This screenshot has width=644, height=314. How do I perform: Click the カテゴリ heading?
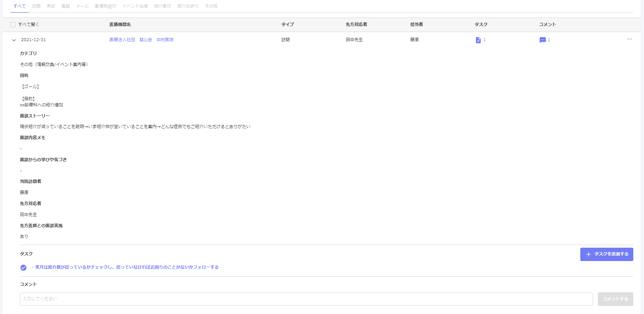(28, 53)
